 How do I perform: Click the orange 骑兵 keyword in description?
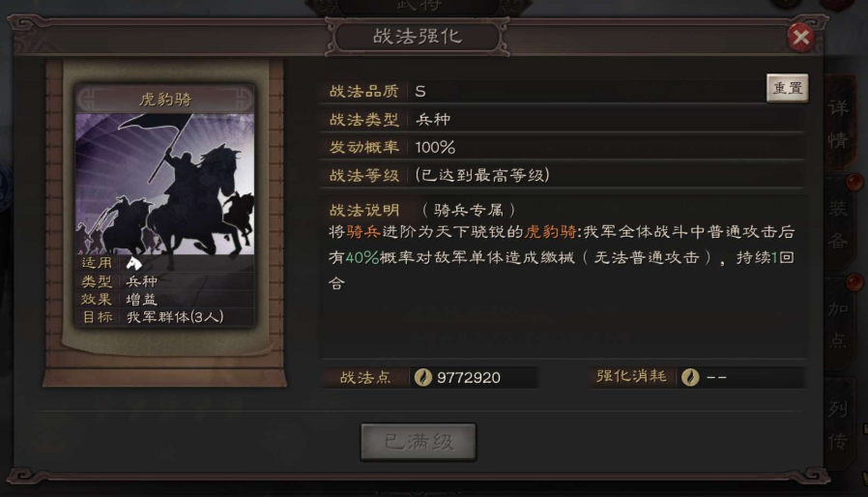pos(363,232)
